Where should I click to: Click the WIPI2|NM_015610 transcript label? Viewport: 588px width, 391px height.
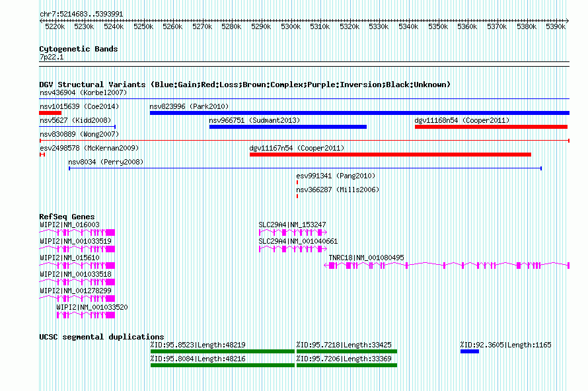tap(69, 258)
